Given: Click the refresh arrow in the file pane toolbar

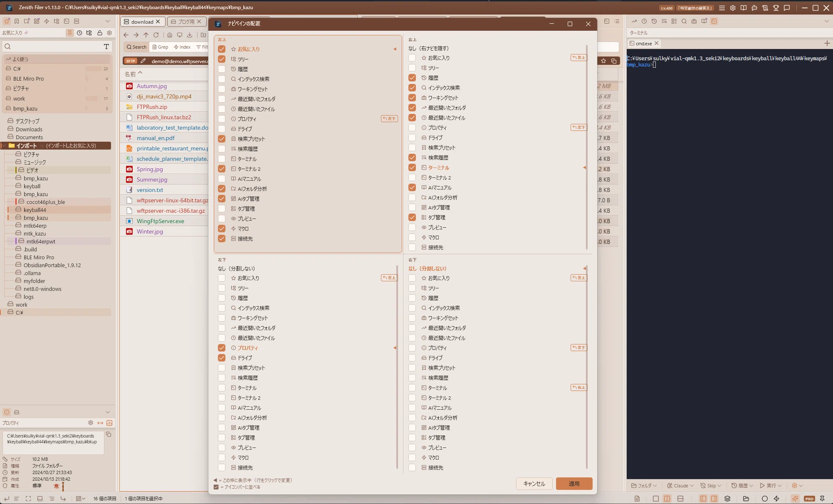Looking at the screenshot, I should [x=156, y=35].
